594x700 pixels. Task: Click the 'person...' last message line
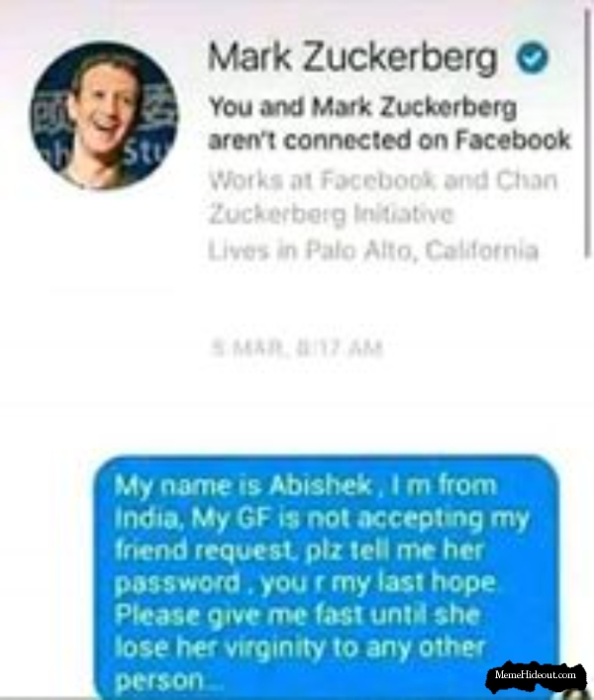[168, 680]
